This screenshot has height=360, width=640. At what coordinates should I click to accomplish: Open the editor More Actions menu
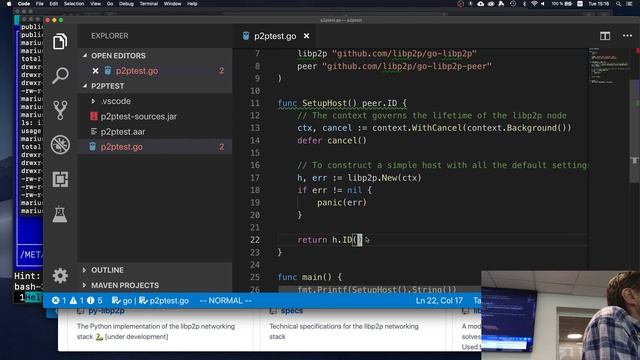point(627,36)
